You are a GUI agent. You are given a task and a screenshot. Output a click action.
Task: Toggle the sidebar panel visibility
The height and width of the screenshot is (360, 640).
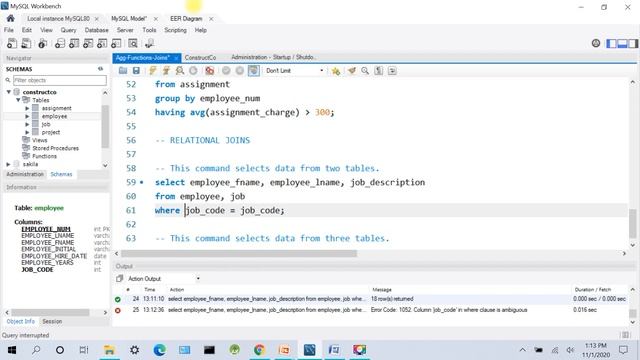(611, 43)
